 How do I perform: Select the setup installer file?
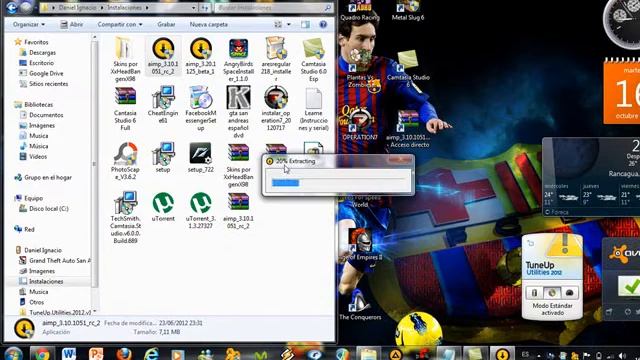pos(163,157)
